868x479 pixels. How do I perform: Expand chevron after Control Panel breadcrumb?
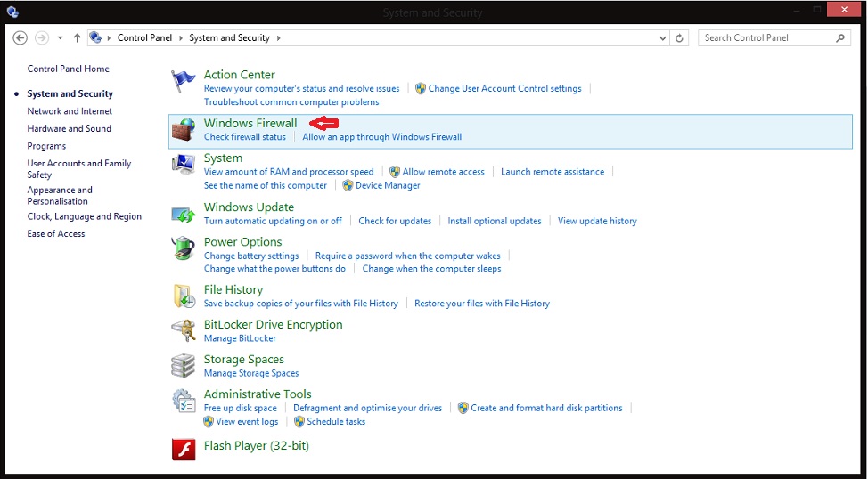click(x=181, y=37)
